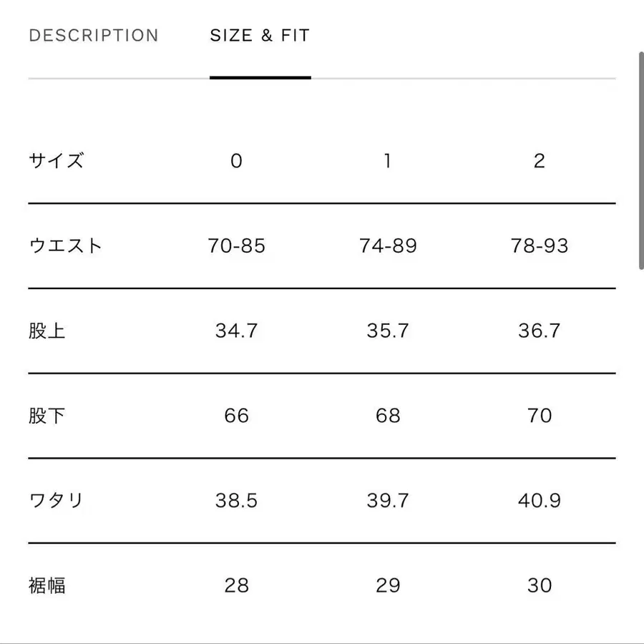Select thigh width 39.7
The width and height of the screenshot is (644, 644).
coord(387,500)
